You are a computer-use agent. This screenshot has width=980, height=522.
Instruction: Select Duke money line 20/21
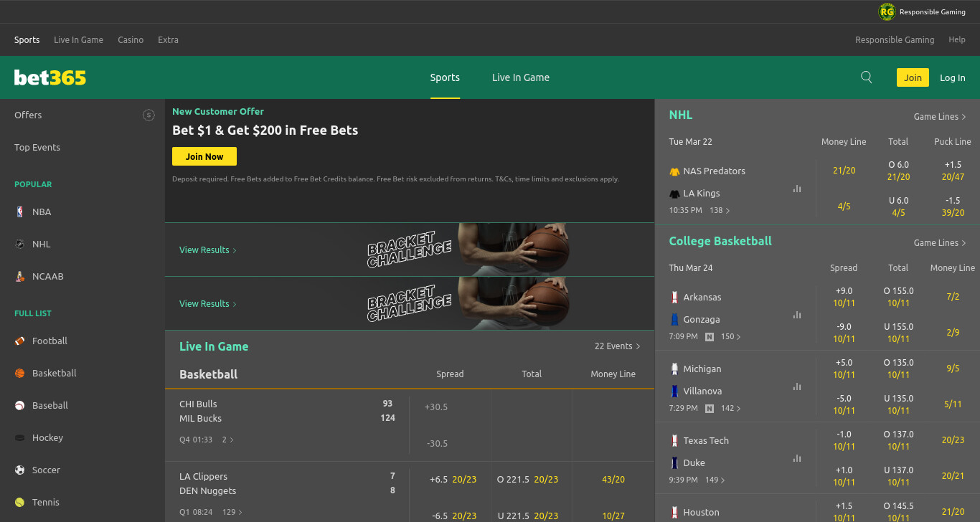[x=953, y=476]
